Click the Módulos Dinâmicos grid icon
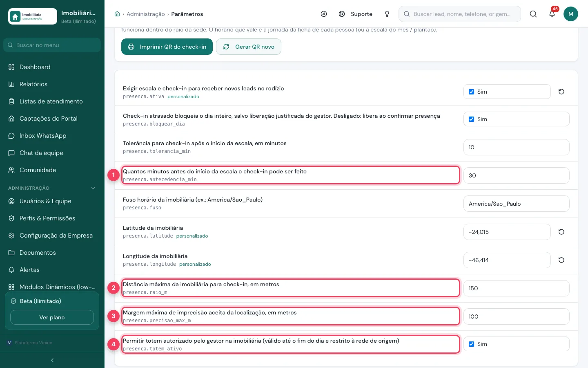 click(11, 287)
